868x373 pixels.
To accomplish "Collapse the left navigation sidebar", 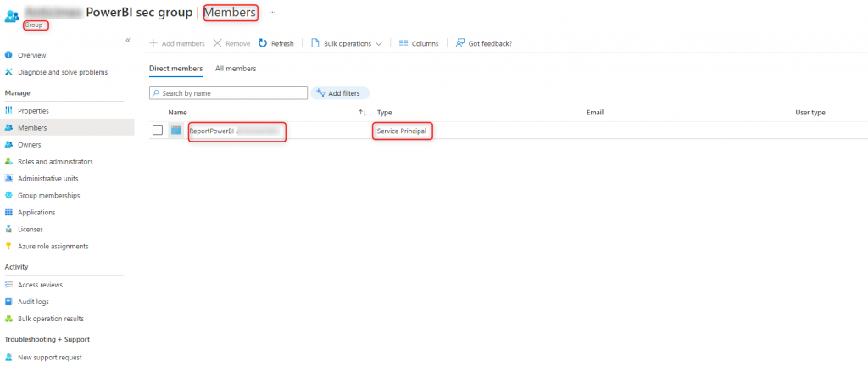I will point(128,40).
